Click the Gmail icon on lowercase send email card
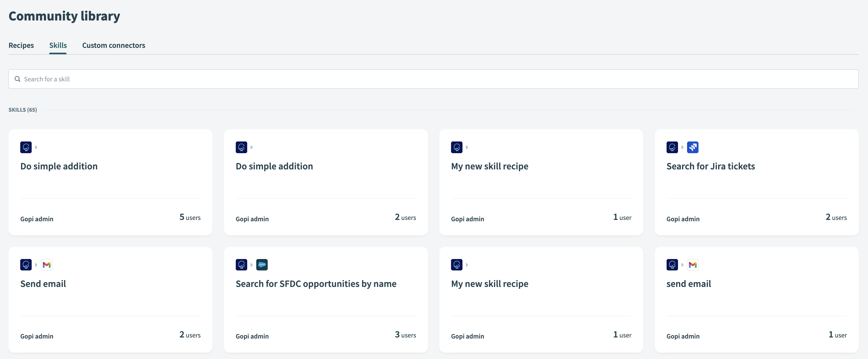The height and width of the screenshot is (359, 868). pos(692,265)
